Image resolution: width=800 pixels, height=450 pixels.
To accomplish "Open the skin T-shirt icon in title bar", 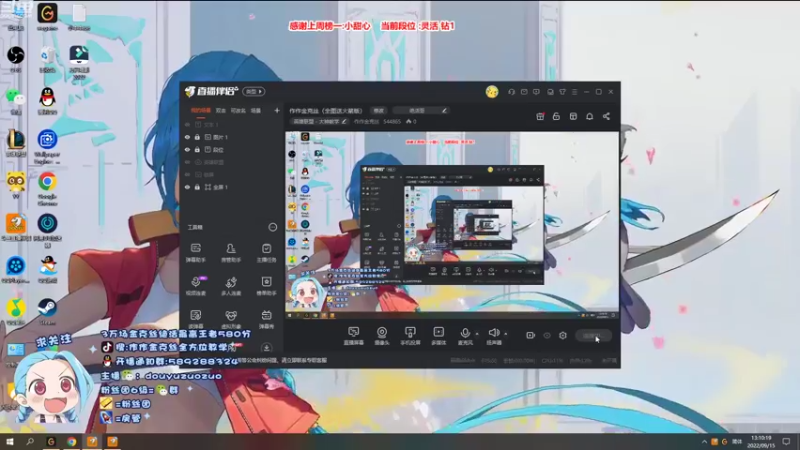I will point(562,92).
